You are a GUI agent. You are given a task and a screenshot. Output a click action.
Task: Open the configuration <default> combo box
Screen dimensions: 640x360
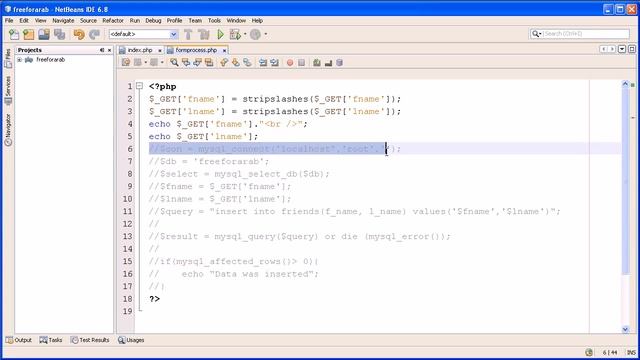coord(143,34)
